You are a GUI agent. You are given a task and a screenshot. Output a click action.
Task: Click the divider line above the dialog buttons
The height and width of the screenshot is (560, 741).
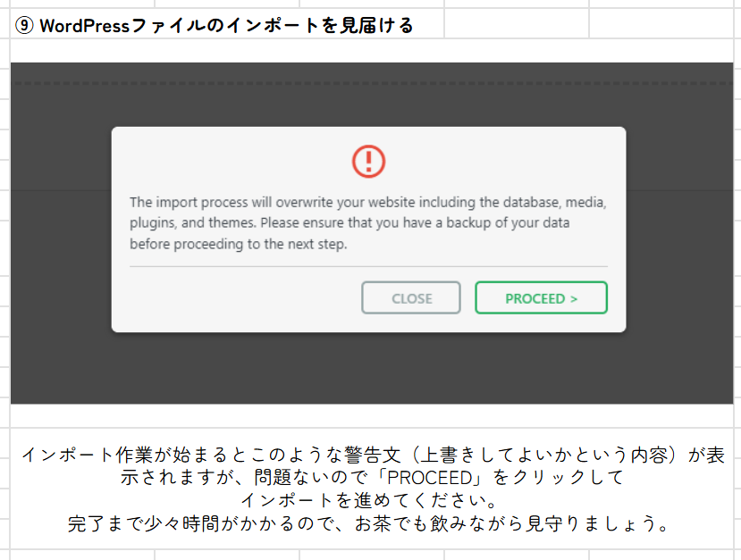pyautogui.click(x=368, y=267)
